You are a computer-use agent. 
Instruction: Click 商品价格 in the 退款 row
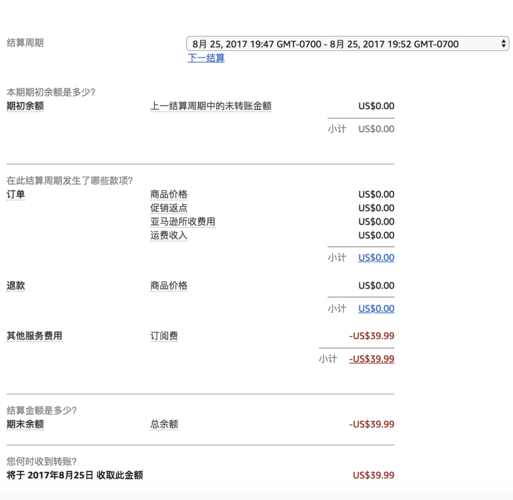point(169,286)
